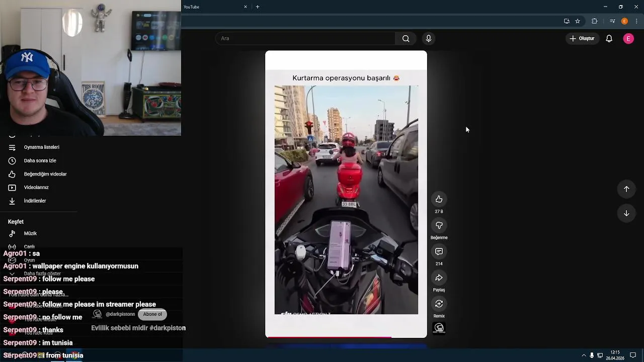Click the Keşfet section heading
Viewport: 644px width, 362px height.
tap(16, 222)
